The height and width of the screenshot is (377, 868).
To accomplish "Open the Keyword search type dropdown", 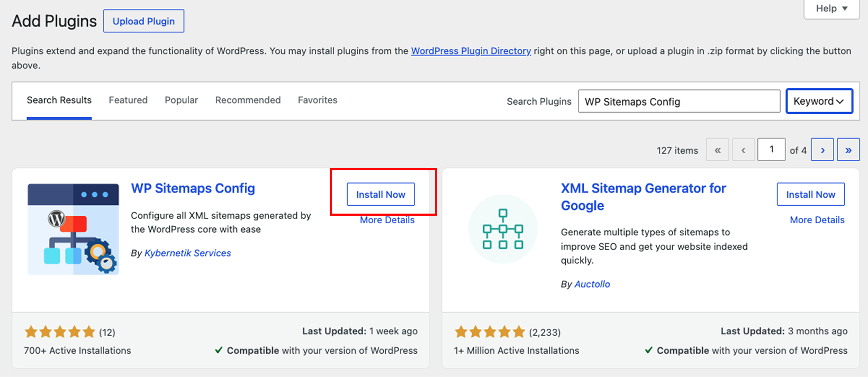I will (819, 101).
